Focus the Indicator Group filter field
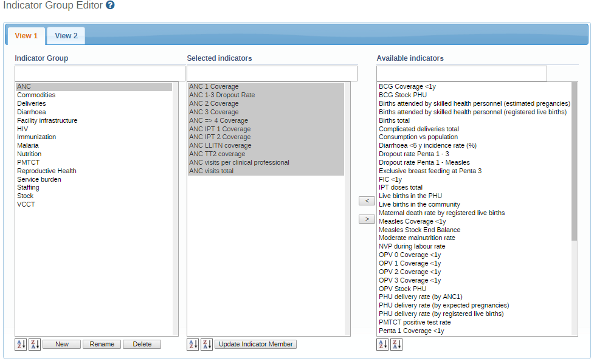Image resolution: width=594 pixels, height=364 pixels. [x=100, y=74]
